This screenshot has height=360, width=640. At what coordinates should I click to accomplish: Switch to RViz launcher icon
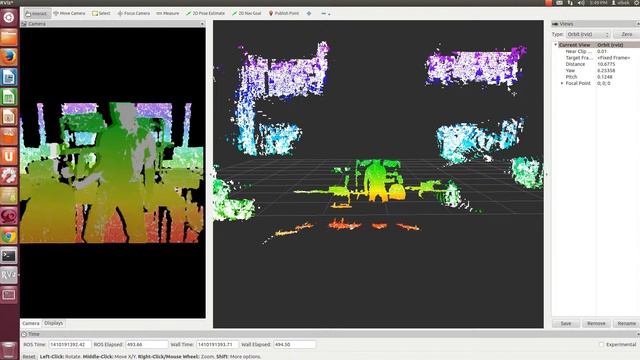9,276
